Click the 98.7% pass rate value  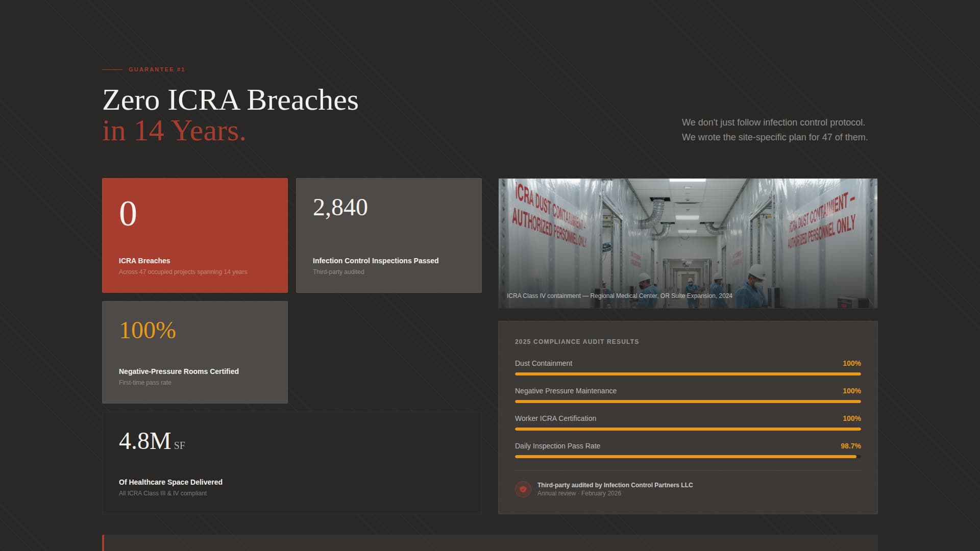(x=851, y=446)
